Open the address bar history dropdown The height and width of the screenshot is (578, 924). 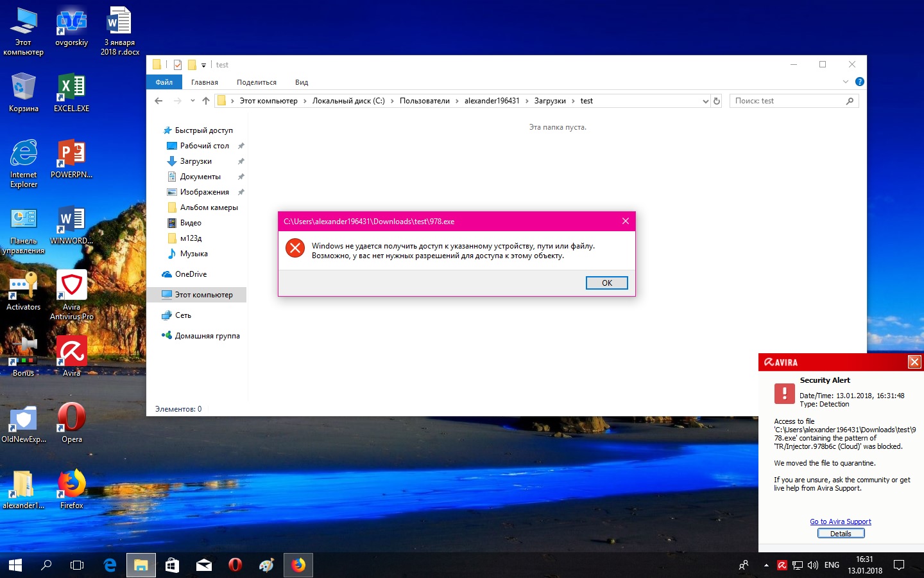[705, 101]
